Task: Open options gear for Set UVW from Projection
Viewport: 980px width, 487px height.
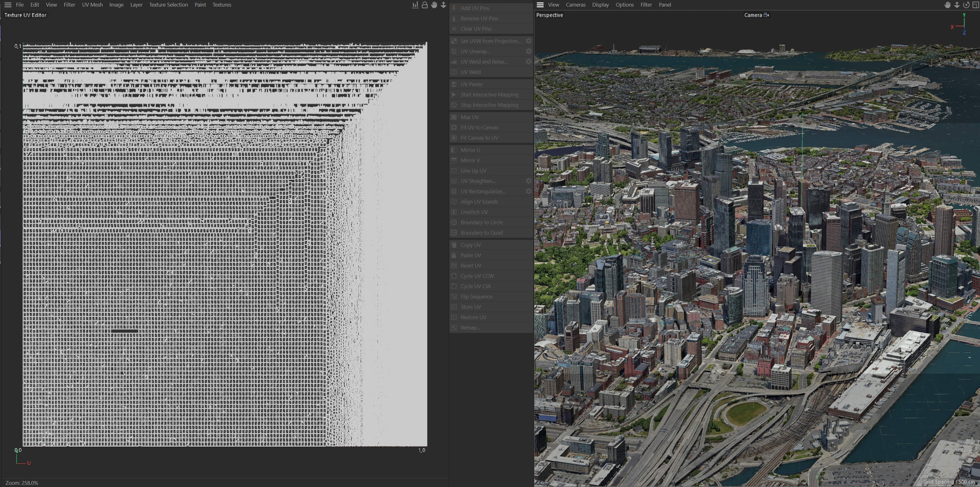Action: (528, 41)
